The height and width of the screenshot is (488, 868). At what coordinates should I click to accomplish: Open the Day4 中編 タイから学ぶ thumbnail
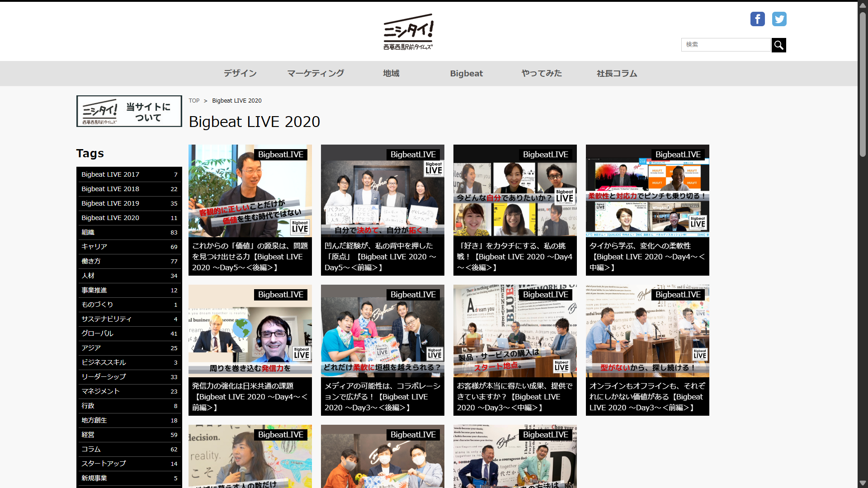click(647, 191)
